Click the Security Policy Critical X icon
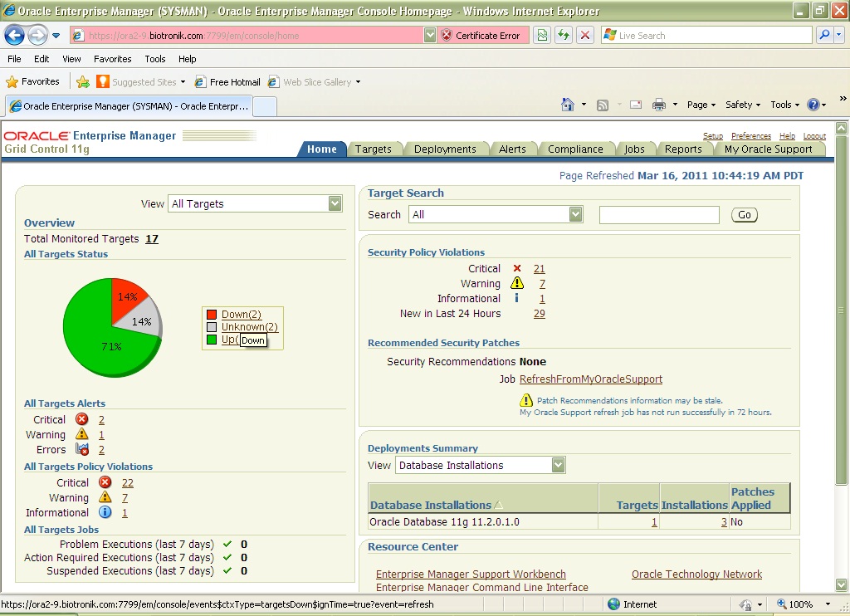Image resolution: width=850 pixels, height=616 pixels. [x=517, y=268]
